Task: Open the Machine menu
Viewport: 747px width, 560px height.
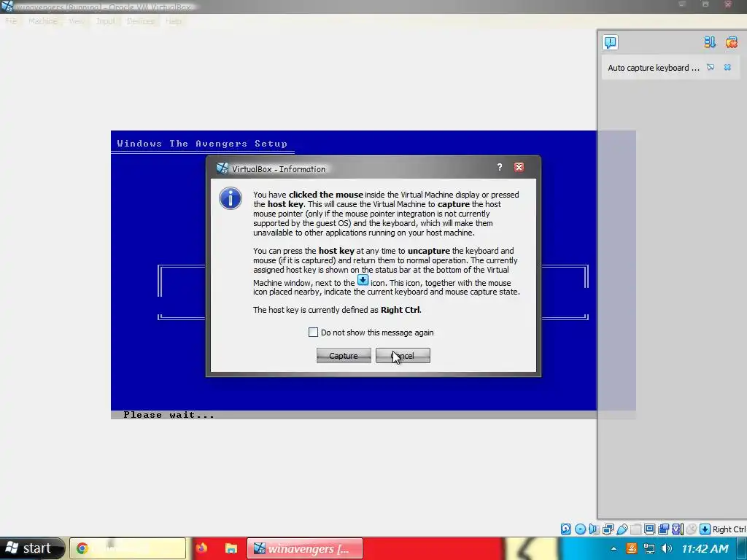Action: click(x=43, y=21)
